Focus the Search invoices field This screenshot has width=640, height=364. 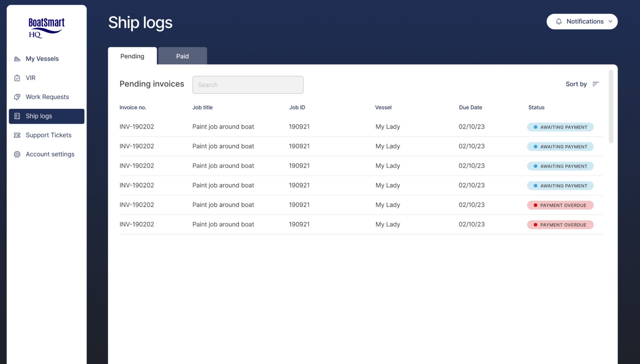[x=248, y=85]
